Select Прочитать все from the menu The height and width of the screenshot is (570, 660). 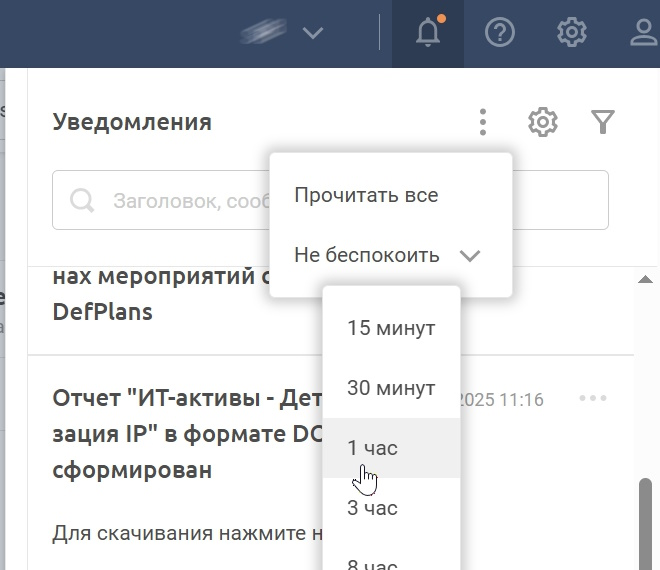[x=366, y=195]
